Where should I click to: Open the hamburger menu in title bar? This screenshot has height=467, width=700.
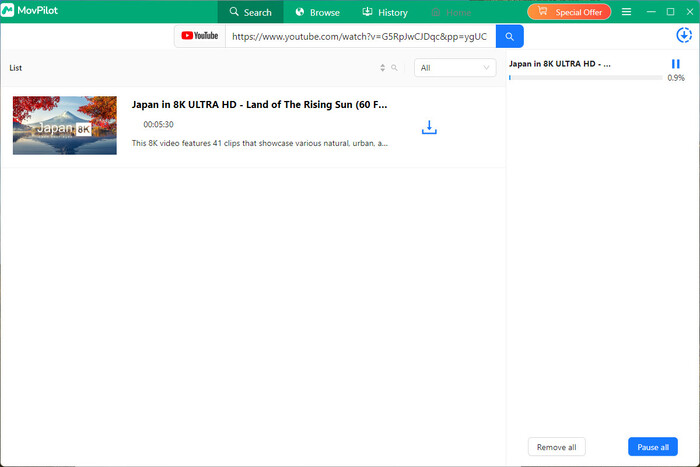(626, 12)
